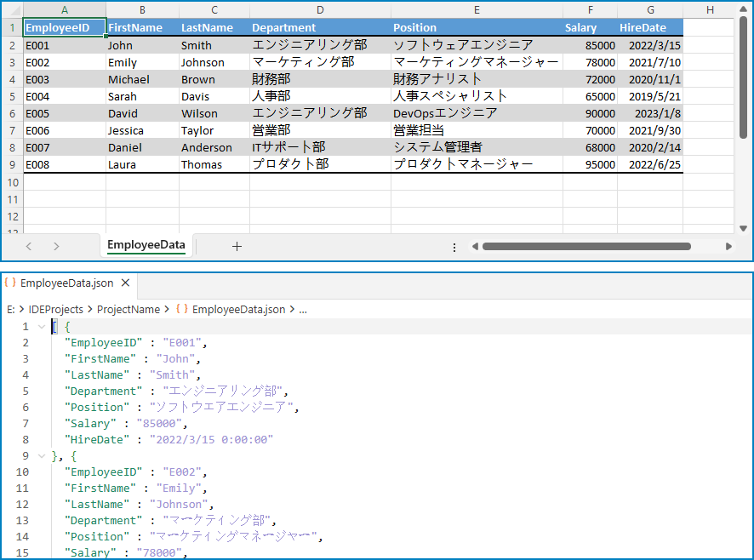
Task: Select the cell ITサポート部
Action: tap(320, 147)
